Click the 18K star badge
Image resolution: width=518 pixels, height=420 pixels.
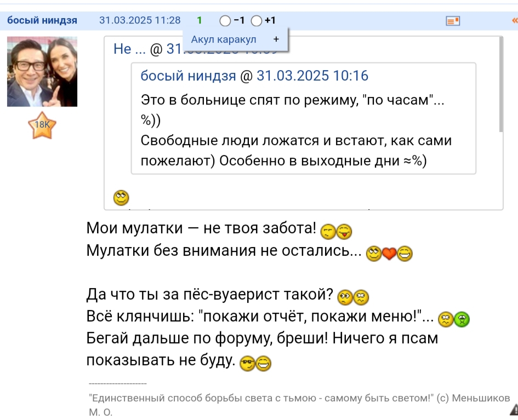pyautogui.click(x=42, y=125)
